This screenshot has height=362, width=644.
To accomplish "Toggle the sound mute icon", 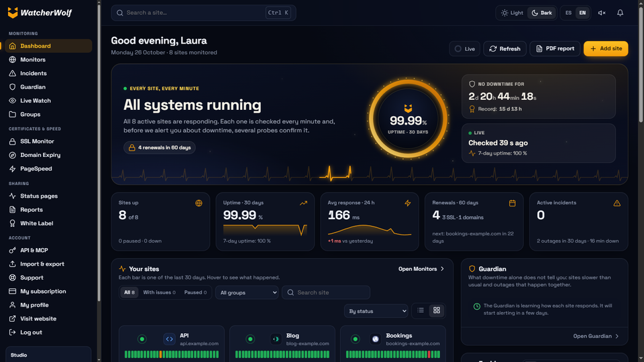I will tap(602, 13).
